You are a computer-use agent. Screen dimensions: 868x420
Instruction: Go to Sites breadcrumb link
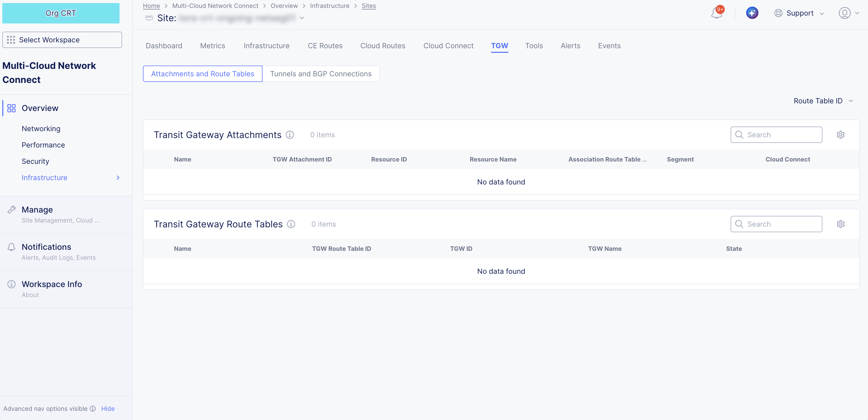click(x=369, y=6)
